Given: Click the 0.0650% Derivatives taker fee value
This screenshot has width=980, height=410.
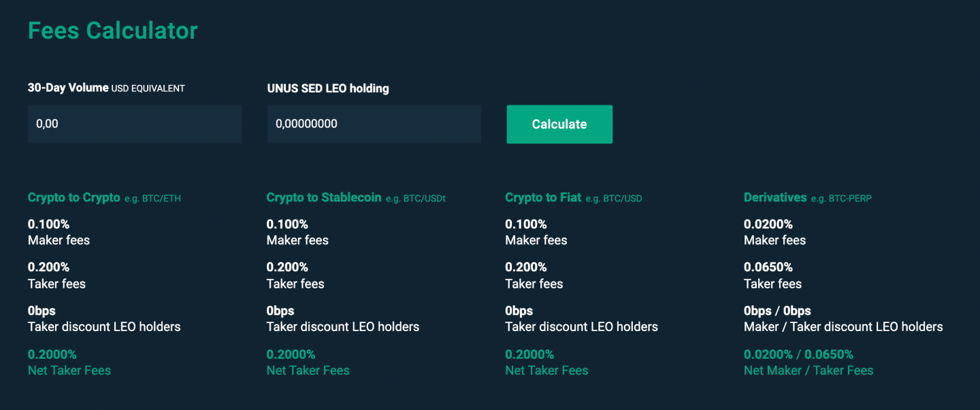Looking at the screenshot, I should (x=768, y=267).
